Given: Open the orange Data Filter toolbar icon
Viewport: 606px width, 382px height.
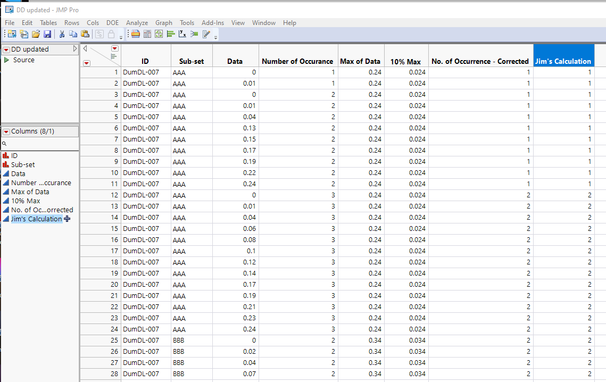Looking at the screenshot, I should coord(135,34).
